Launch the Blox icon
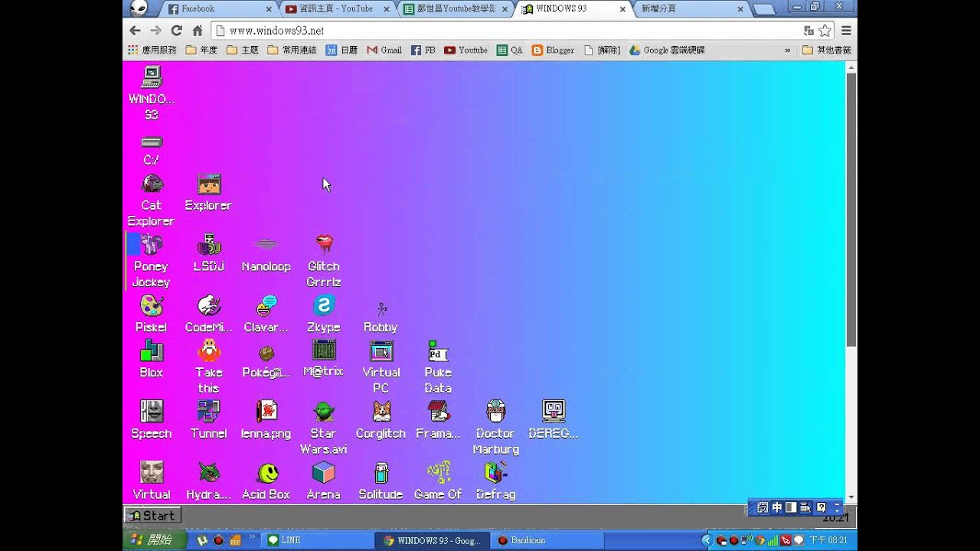Image resolution: width=980 pixels, height=551 pixels. click(152, 350)
